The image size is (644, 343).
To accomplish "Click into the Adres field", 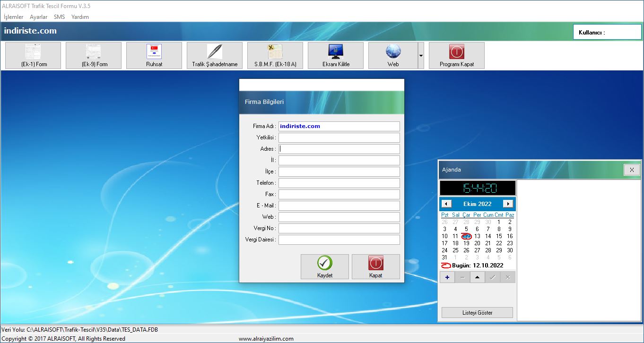I will pos(339,149).
